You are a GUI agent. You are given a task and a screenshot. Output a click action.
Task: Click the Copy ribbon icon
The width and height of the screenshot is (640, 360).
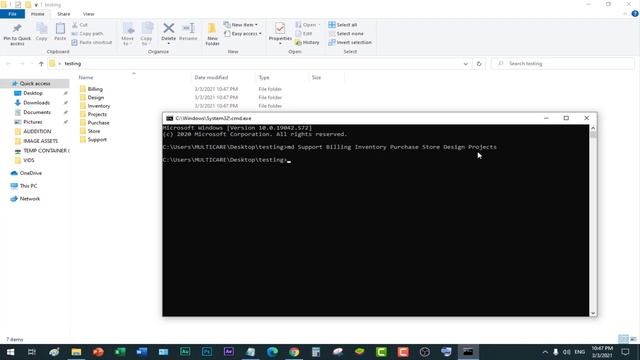(x=41, y=29)
